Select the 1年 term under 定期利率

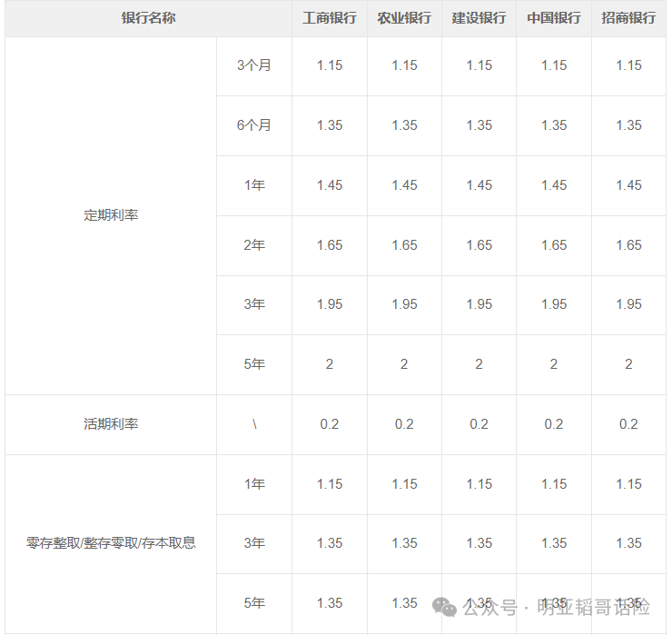(254, 185)
